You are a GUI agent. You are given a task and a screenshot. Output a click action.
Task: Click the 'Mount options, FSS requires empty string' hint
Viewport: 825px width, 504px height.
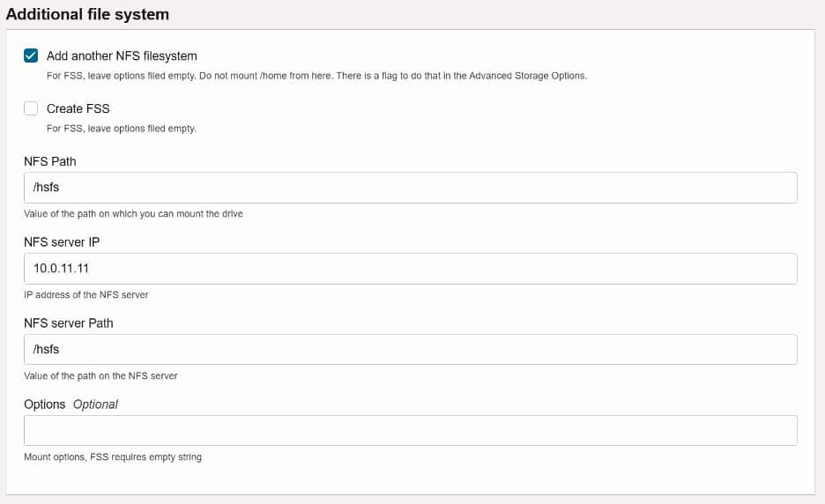point(113,457)
